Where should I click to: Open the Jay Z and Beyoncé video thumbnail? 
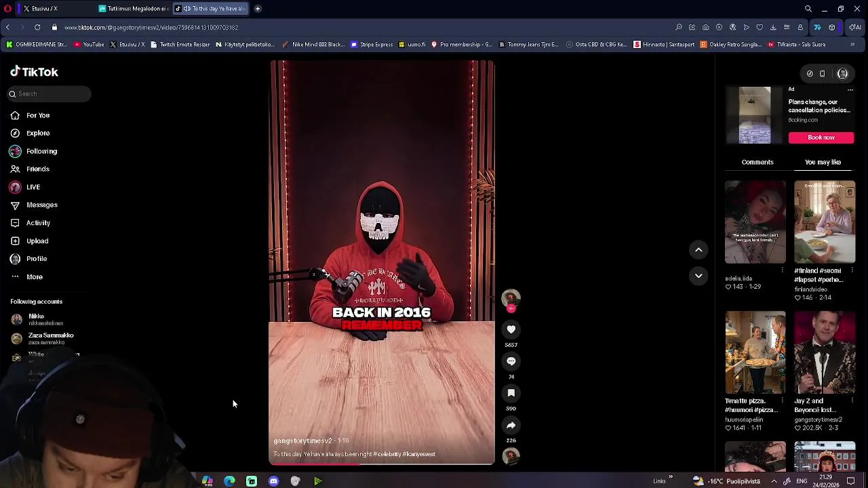tap(825, 352)
